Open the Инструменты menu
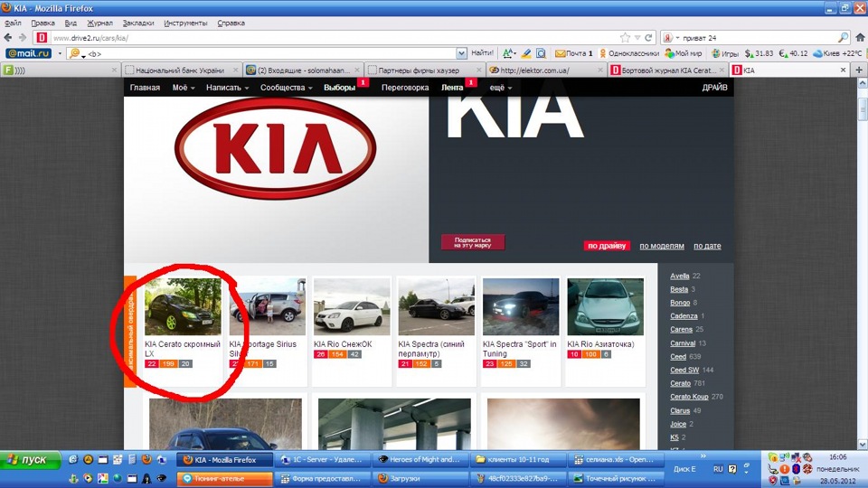Screen dimensions: 868x488 pos(185,23)
